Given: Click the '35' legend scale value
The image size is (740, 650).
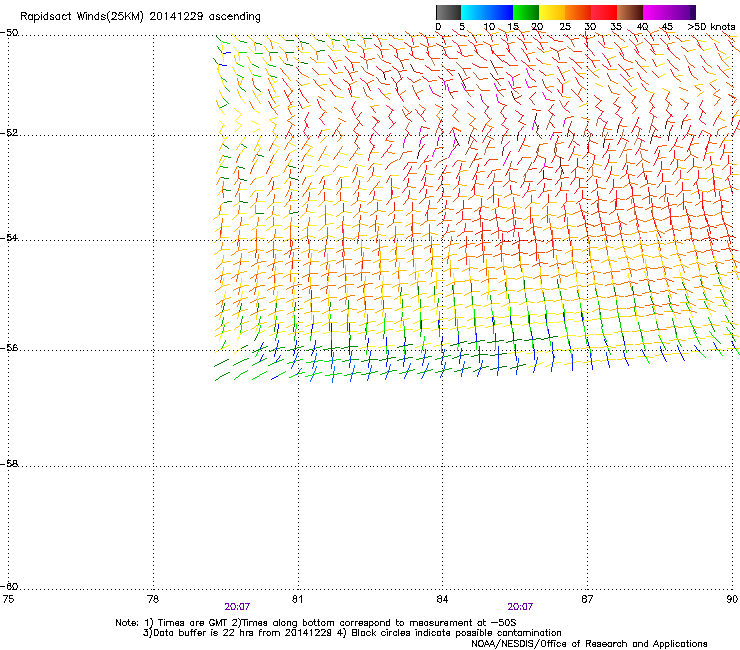Looking at the screenshot, I should (616, 27).
